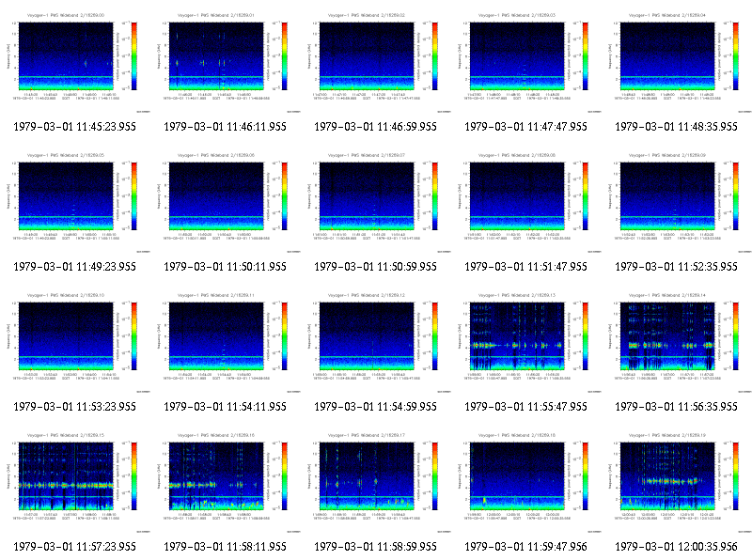752x560 pixels.
Task: Open the 11:54:59.955 spectrogram thumbnail
Action: click(376, 342)
